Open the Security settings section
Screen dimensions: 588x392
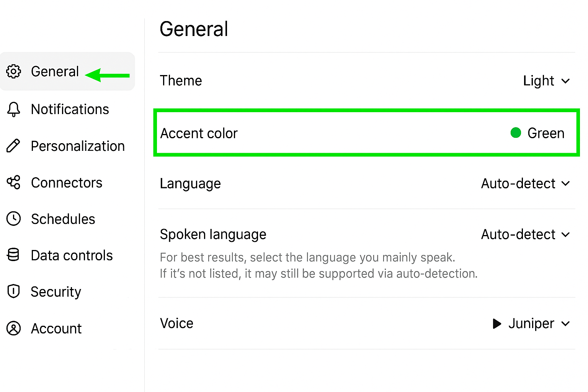pyautogui.click(x=56, y=291)
